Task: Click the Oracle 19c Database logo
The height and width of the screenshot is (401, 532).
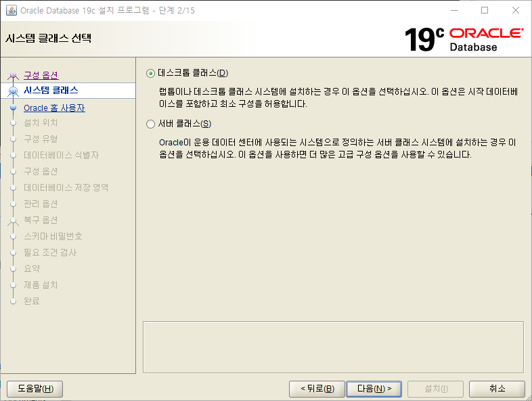Action: [464, 39]
